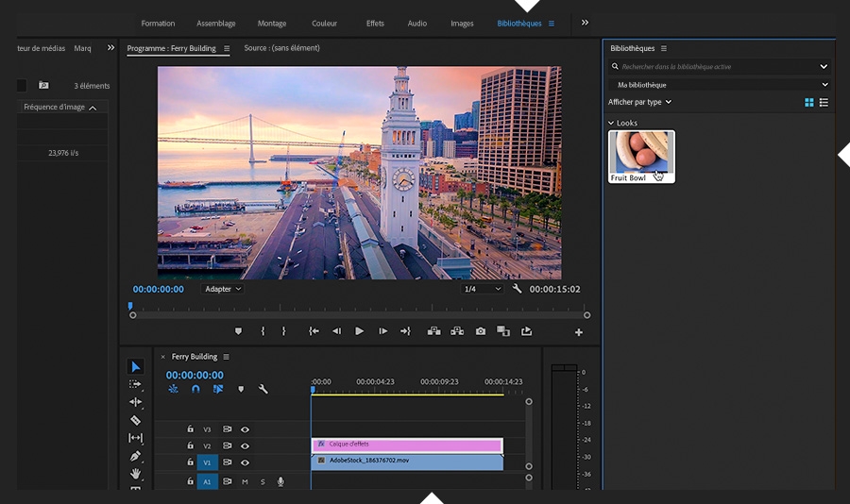Open the Program monitor wrench settings
Image resolution: width=850 pixels, height=504 pixels.
[x=517, y=289]
